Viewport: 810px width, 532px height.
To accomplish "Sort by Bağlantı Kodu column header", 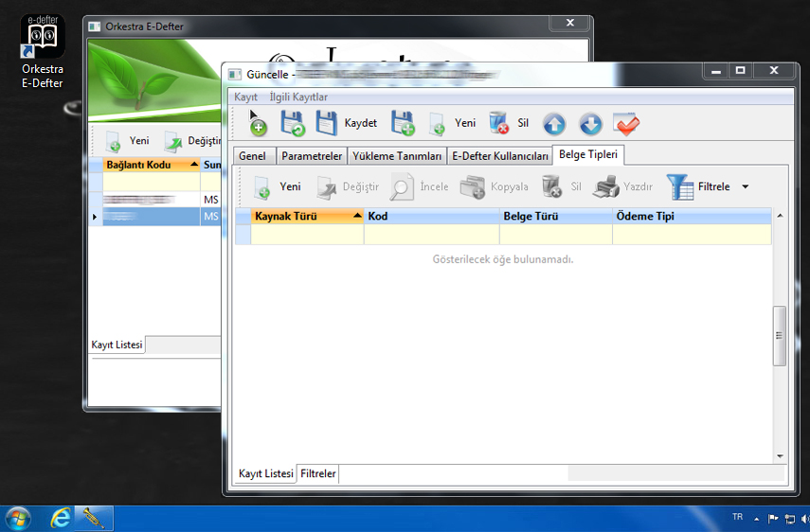I will (152, 165).
